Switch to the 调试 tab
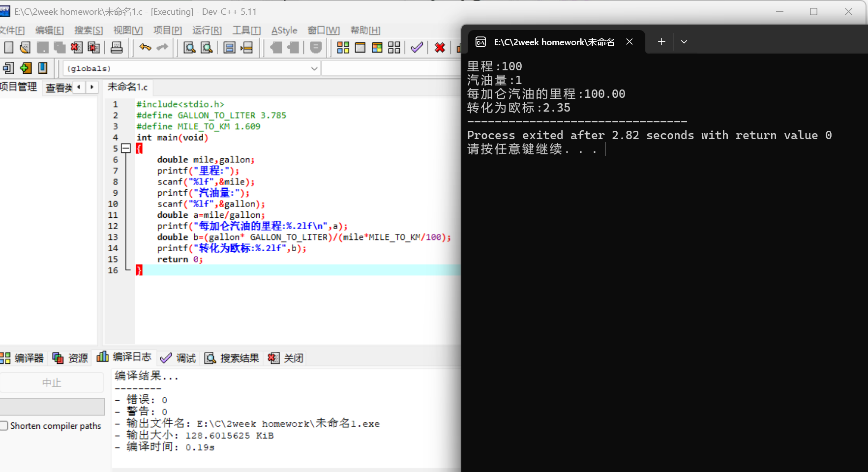Screen dimensions: 868x472 coord(178,358)
